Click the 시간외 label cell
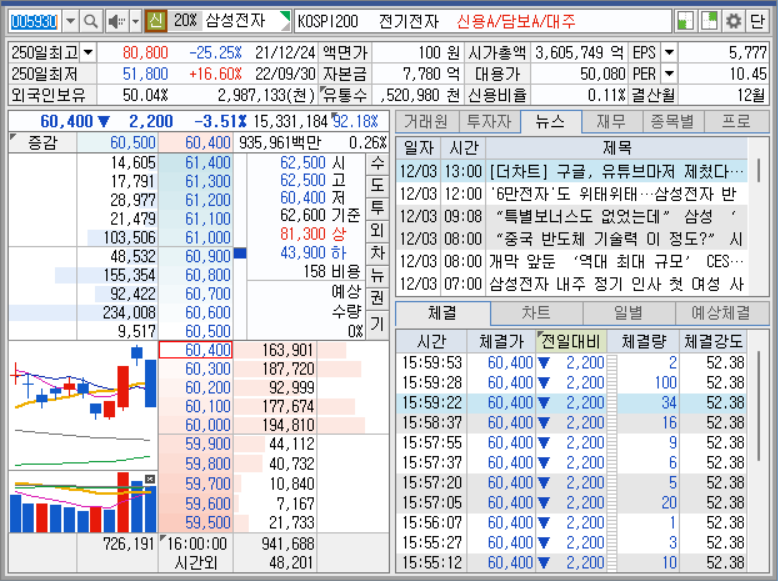The height and width of the screenshot is (581, 778). [x=196, y=563]
